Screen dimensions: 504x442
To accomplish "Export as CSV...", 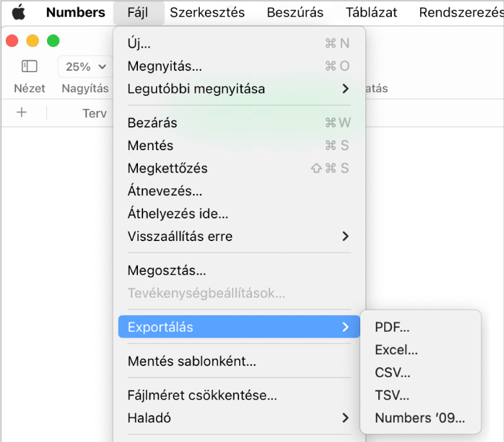I will pos(420,372).
